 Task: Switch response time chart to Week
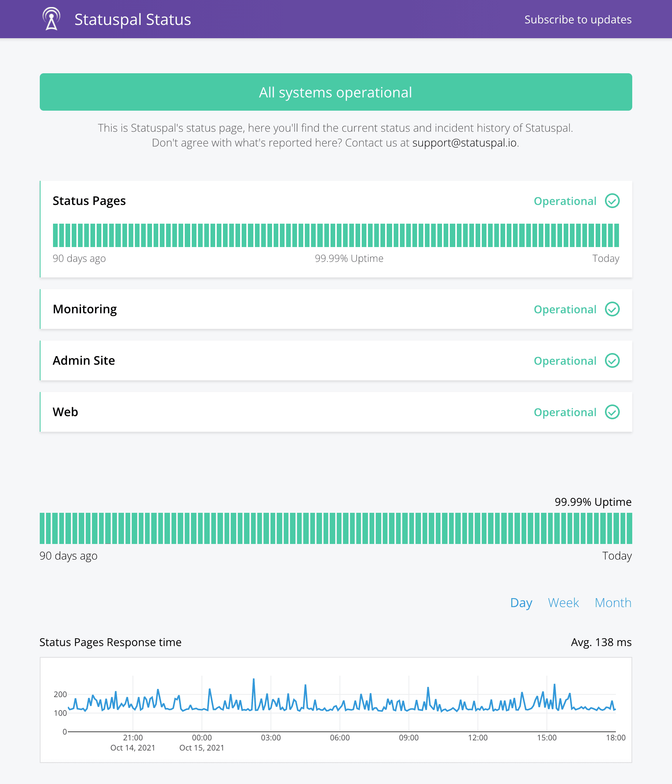(x=563, y=603)
